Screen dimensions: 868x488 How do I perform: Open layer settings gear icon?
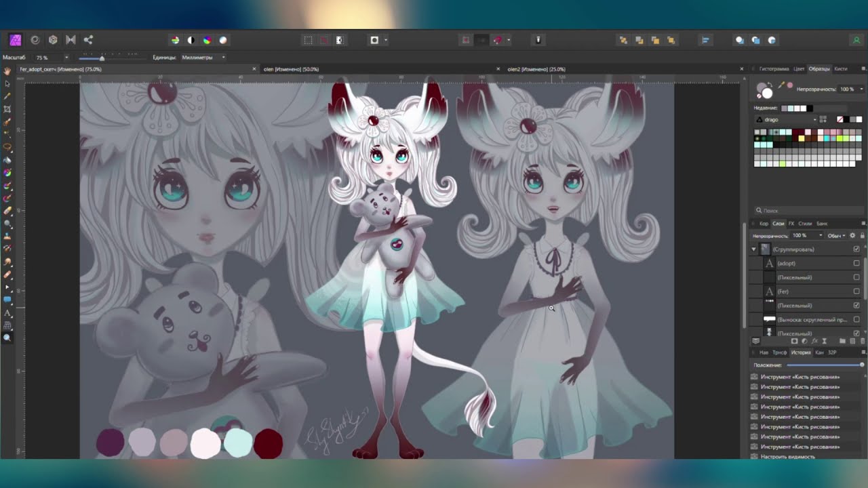click(x=852, y=235)
